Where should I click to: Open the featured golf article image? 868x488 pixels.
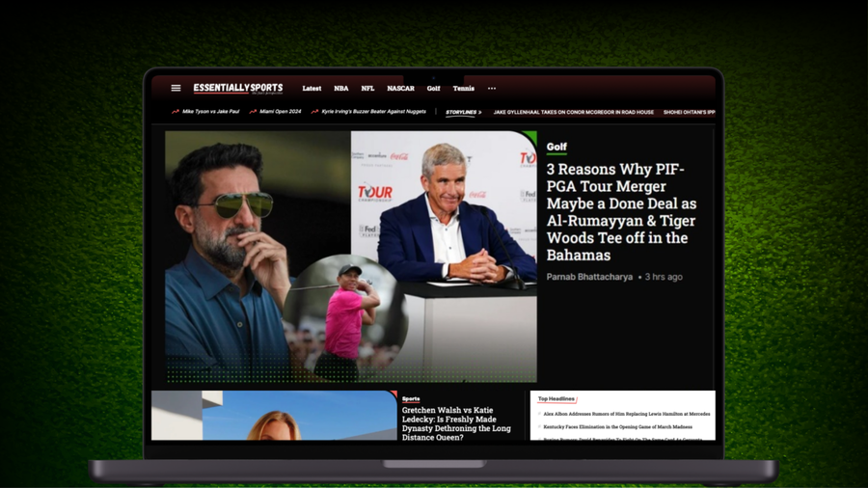(350, 256)
